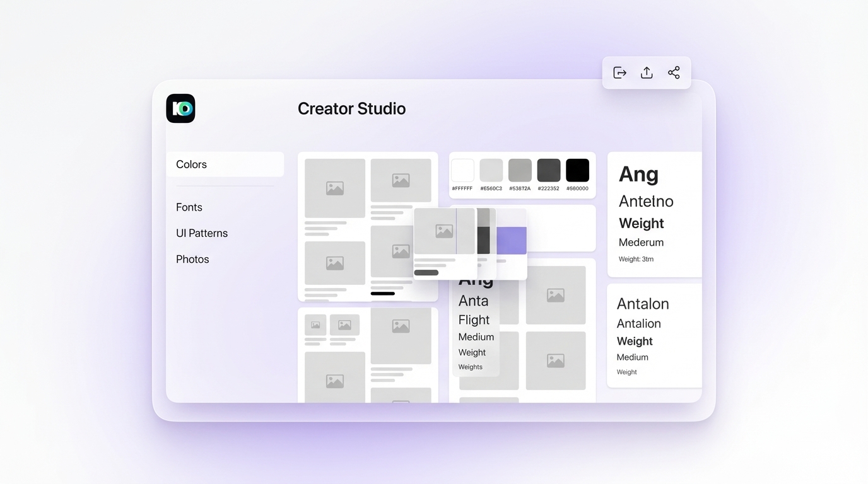Click the Weight: 3tm label in the font card
This screenshot has width=868, height=484.
(x=636, y=258)
